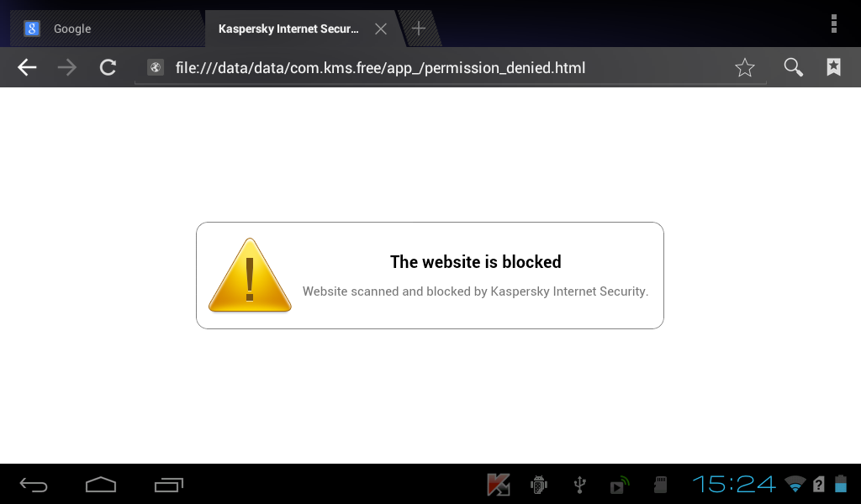Click the media play notification icon

click(620, 485)
